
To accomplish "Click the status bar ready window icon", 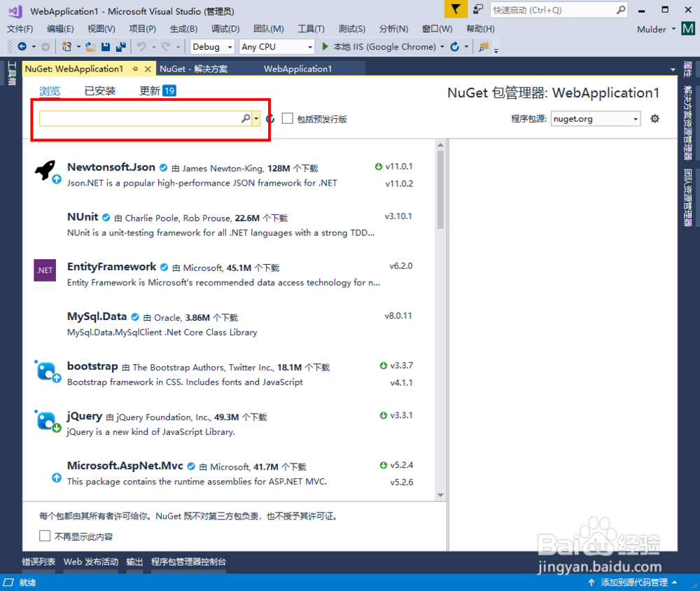I will tap(8, 582).
